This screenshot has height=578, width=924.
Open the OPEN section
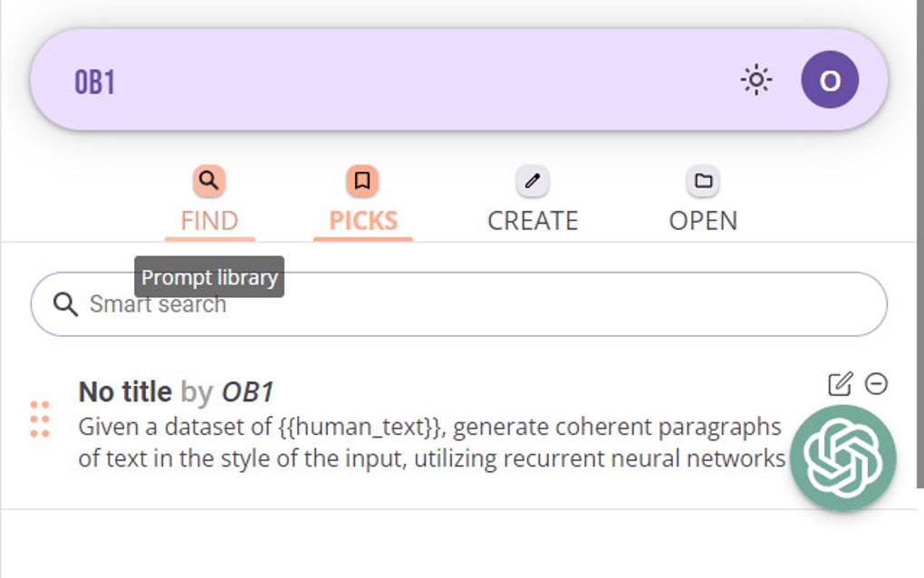705,220
